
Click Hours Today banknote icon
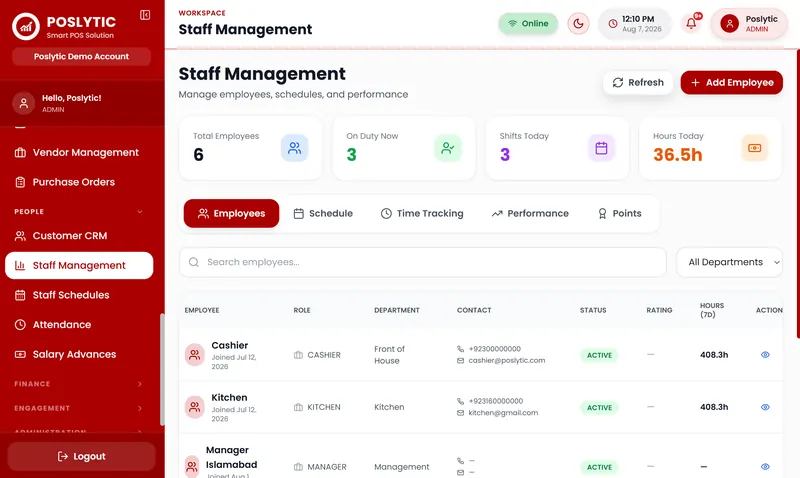[x=755, y=148]
